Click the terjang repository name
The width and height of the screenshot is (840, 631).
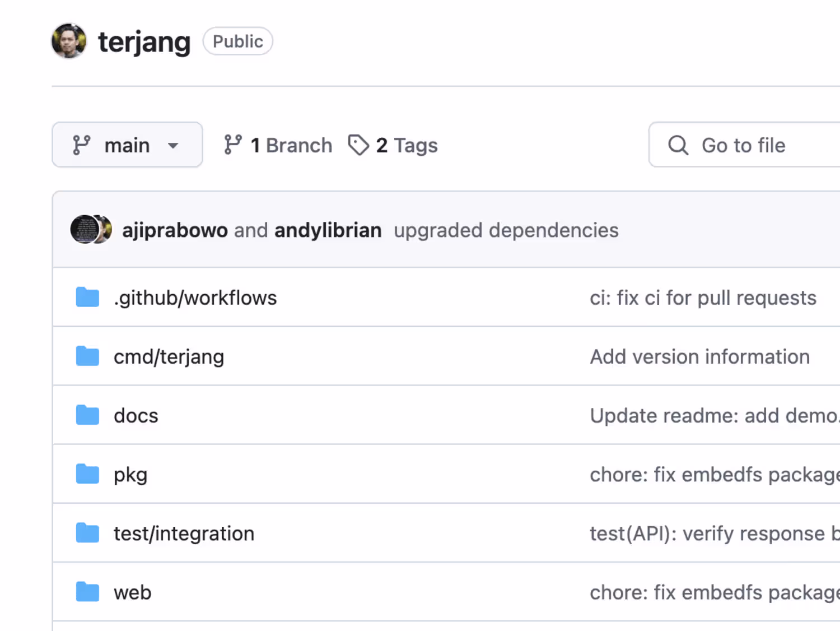(144, 42)
